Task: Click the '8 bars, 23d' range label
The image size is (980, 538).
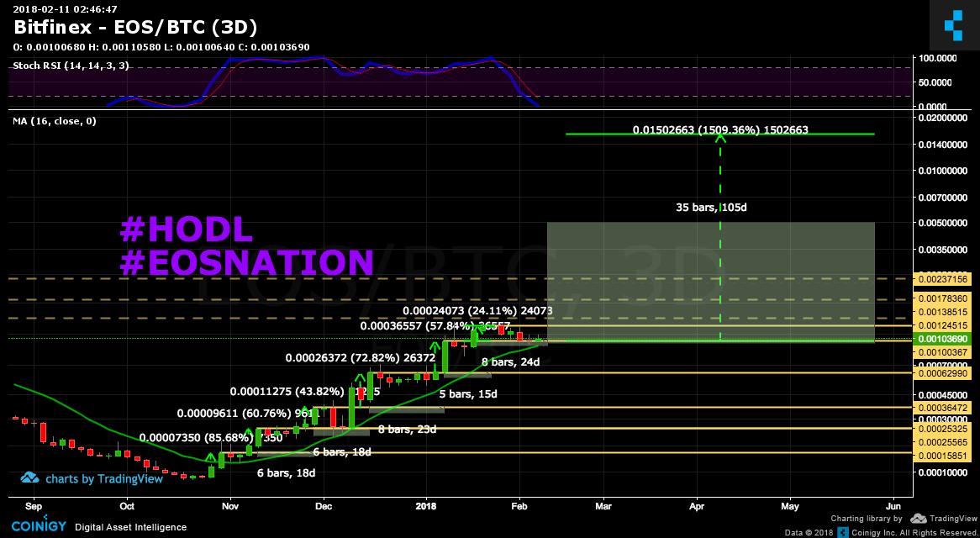Action: point(408,430)
